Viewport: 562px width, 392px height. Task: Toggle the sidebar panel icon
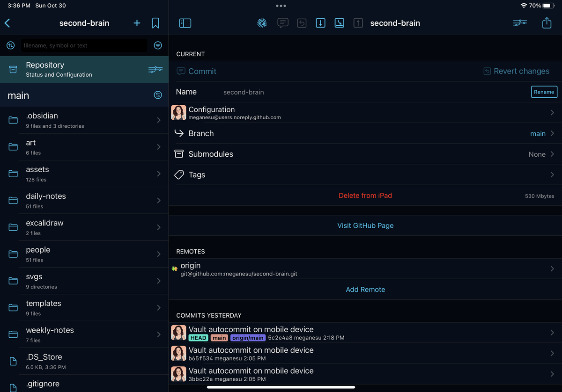click(185, 22)
